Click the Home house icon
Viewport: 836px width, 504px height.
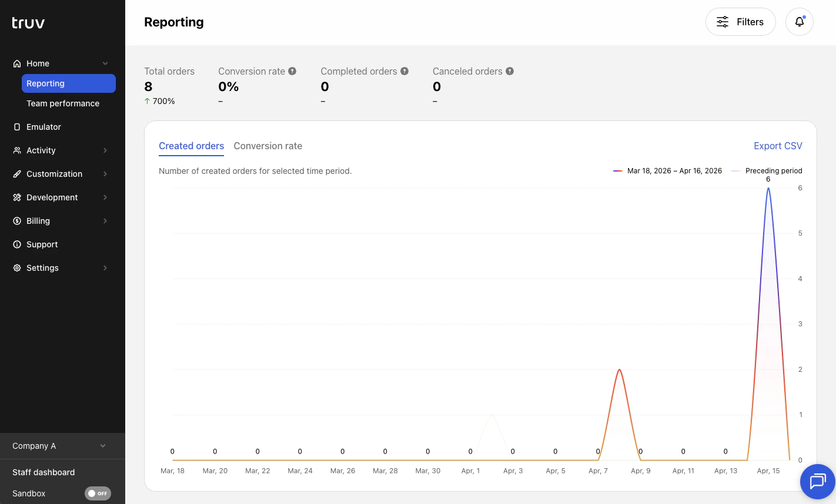coord(17,63)
